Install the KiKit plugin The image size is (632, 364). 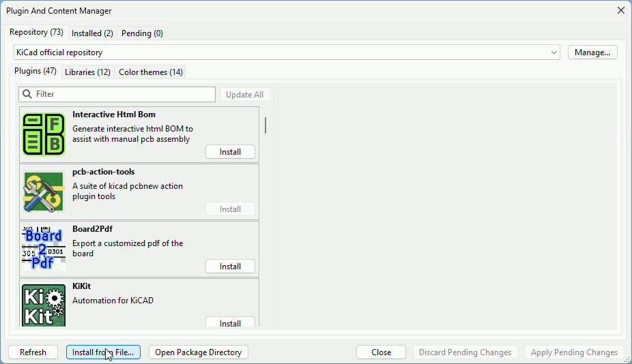[x=230, y=323]
